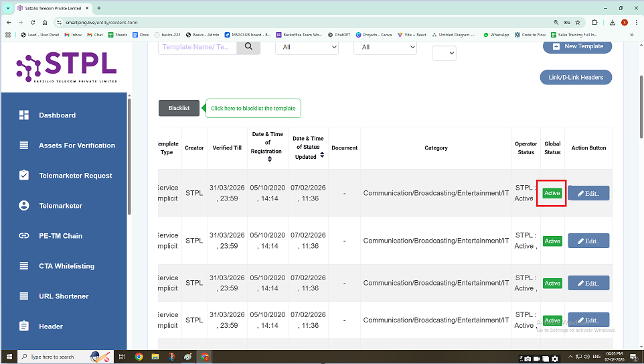Viewport: 644px width, 364px height.
Task: Sort by Date & Time of Status Updated arrows
Action: [322, 156]
